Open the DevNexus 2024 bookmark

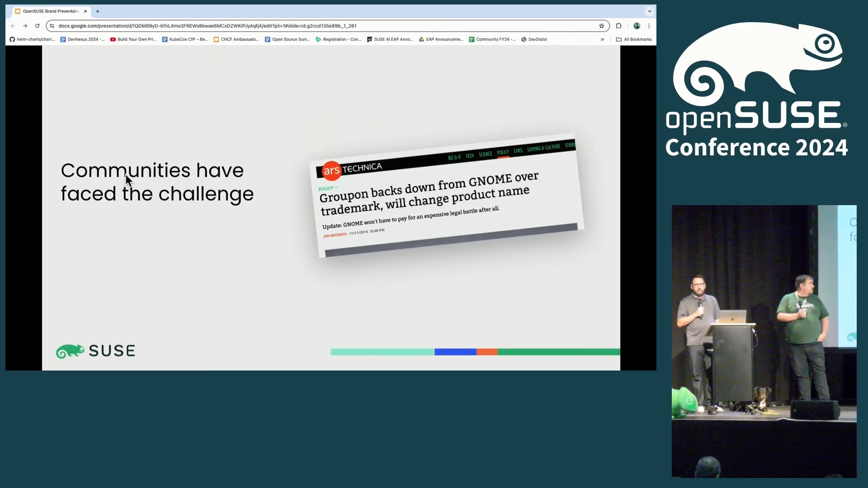[x=82, y=39]
